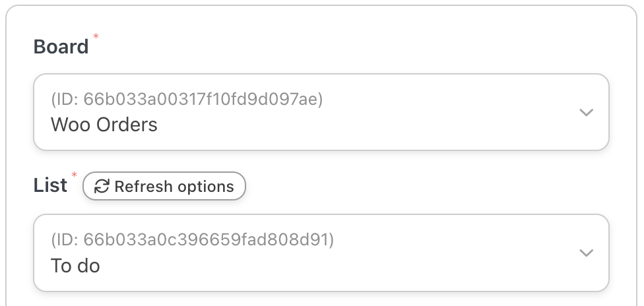Click the List dropdown chevron arrow
The height and width of the screenshot is (306, 644).
(x=586, y=253)
